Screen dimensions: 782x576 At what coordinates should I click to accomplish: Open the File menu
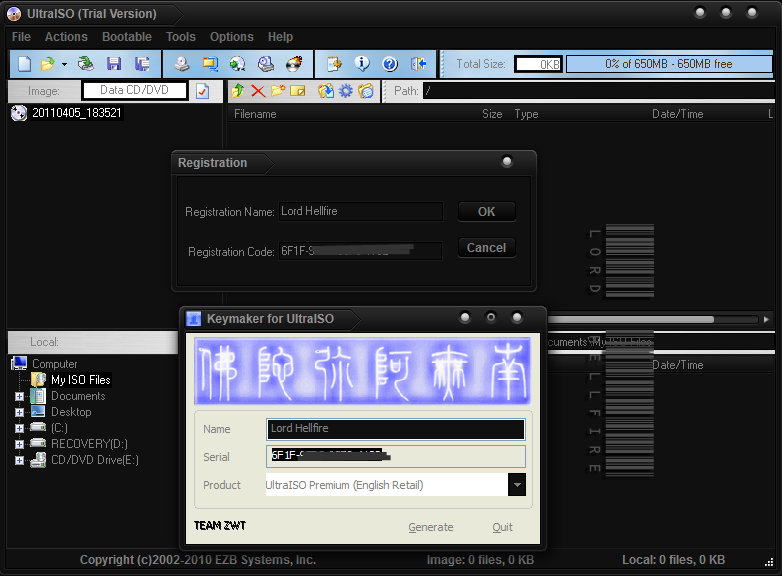point(21,37)
